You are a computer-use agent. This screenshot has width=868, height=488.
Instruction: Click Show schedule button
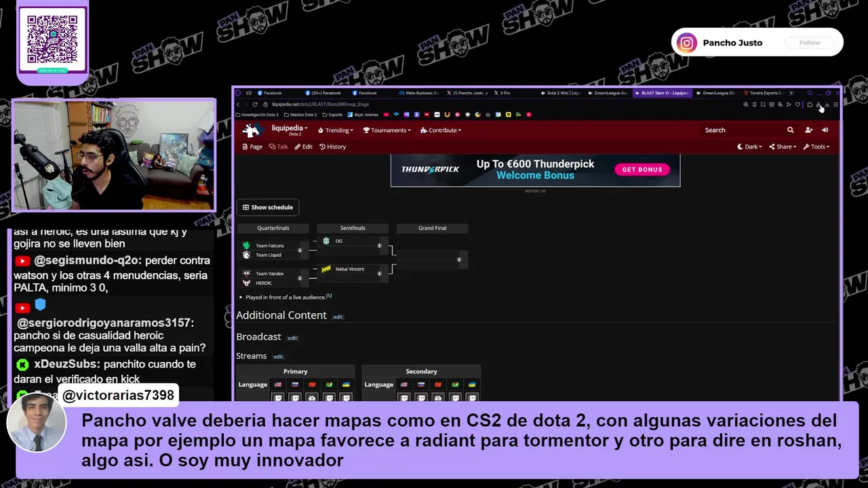click(x=269, y=207)
